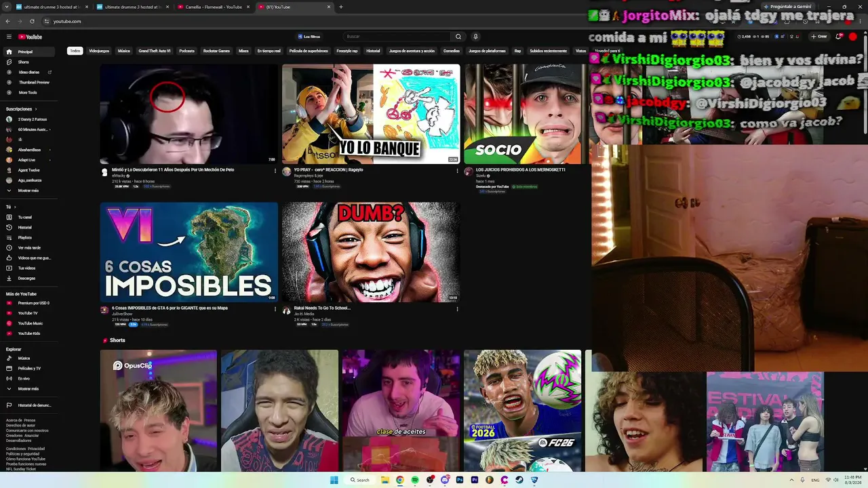Open Spotify from the taskbar
Image resolution: width=868 pixels, height=488 pixels.
pos(415,480)
